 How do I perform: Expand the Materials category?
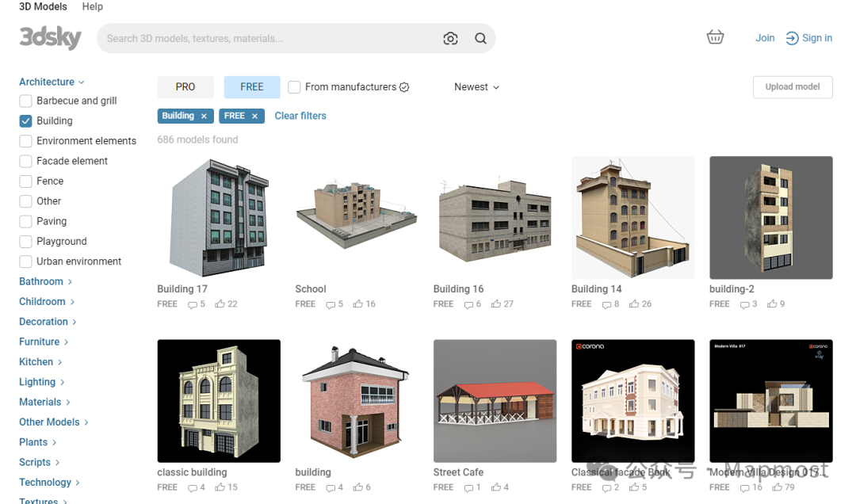44,403
